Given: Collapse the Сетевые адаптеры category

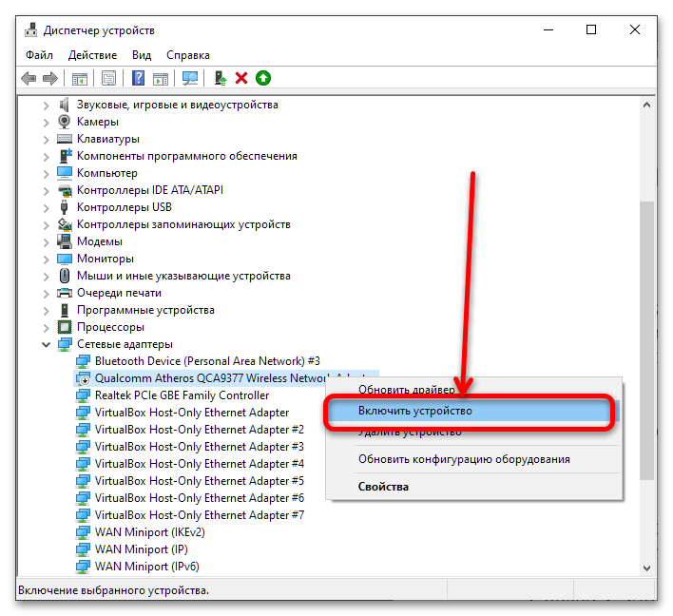Looking at the screenshot, I should [x=47, y=344].
